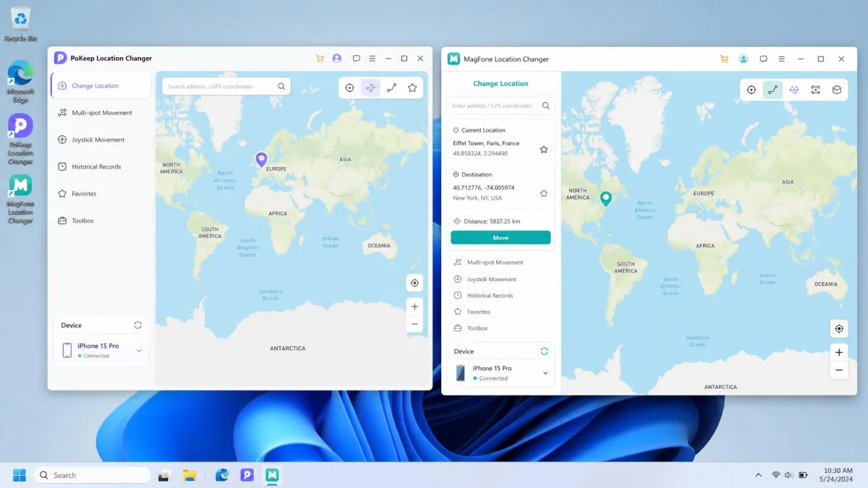
Task: Zoom in on PoKeep map
Action: pyautogui.click(x=414, y=307)
